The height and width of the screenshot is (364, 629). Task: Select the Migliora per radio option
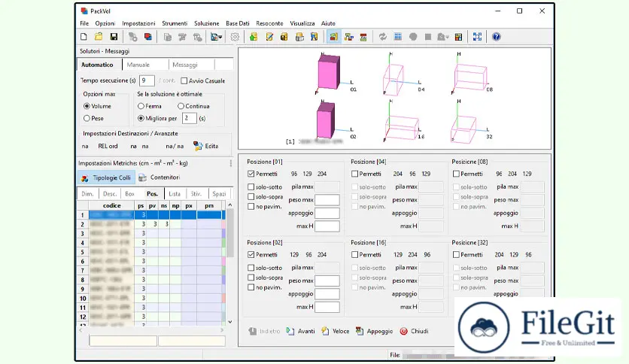(x=141, y=118)
